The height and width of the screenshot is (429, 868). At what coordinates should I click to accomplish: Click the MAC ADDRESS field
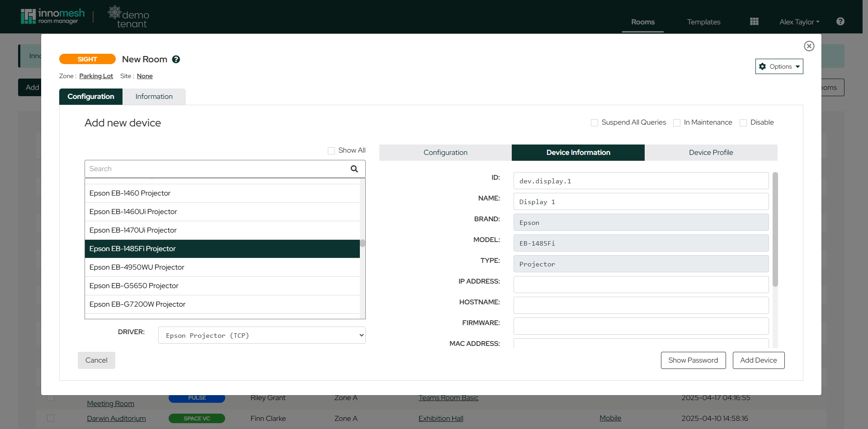tap(641, 343)
